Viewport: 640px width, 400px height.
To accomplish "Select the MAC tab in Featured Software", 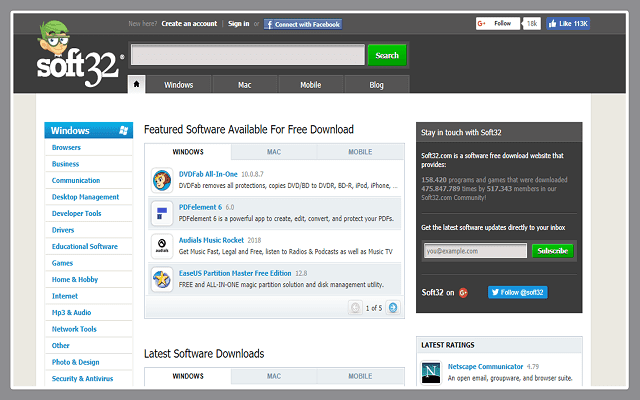I will 274,152.
